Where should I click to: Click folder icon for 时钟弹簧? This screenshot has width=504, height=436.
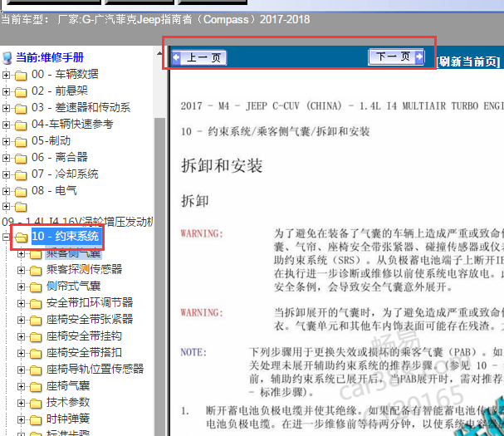pyautogui.click(x=36, y=420)
